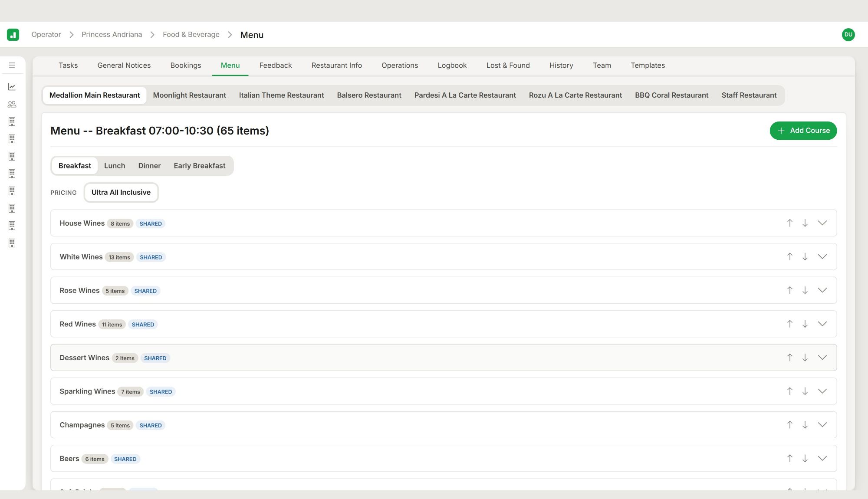This screenshot has width=868, height=499.
Task: Open the General Notices tab
Action: (124, 66)
